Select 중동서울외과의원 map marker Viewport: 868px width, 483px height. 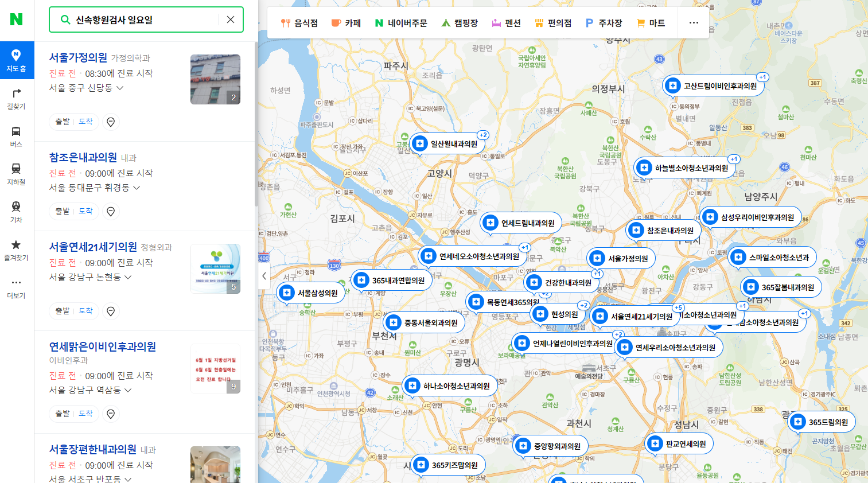point(424,323)
